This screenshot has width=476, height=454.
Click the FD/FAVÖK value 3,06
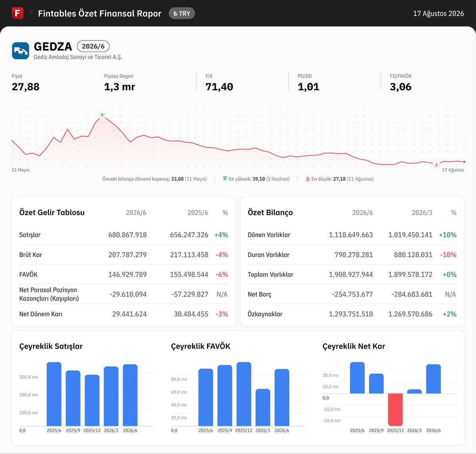point(401,87)
